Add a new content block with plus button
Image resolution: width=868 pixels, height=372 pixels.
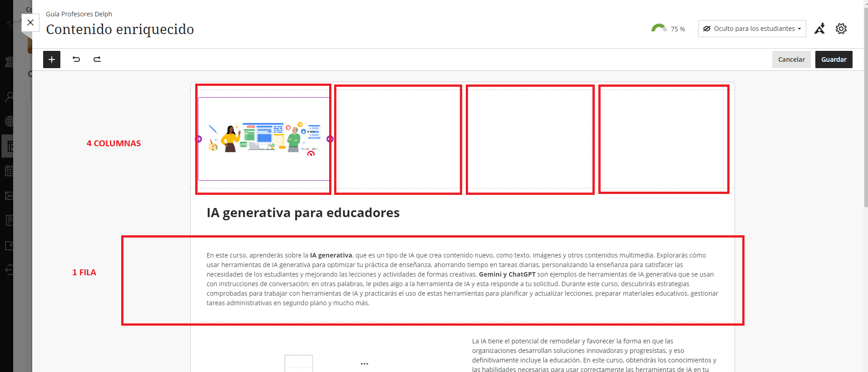(x=52, y=60)
